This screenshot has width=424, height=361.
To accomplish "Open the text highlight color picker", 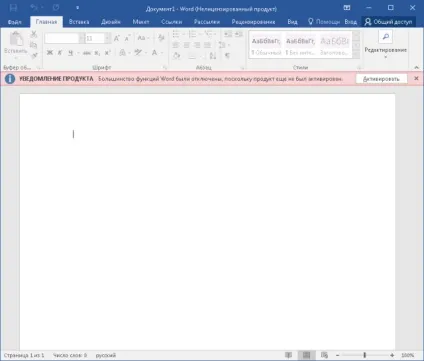I will point(138,53).
